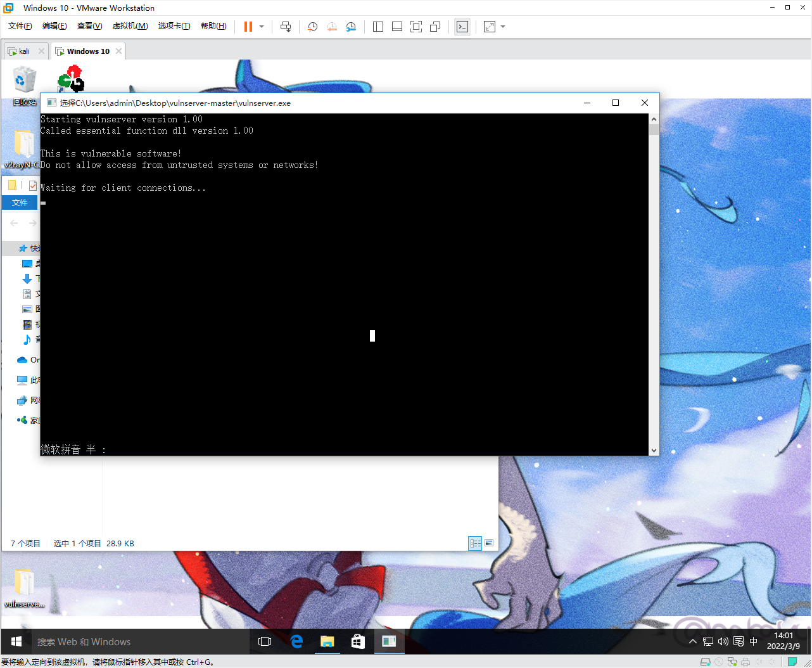Open the 选项卡(T) menu
The image size is (812, 668).
[x=174, y=26]
